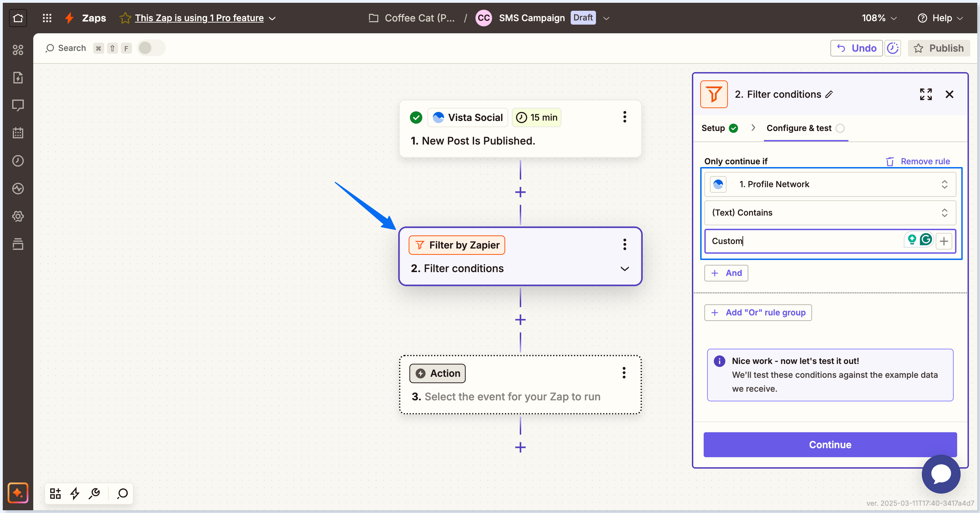Click the Publish button
This screenshot has width=980, height=513.
coord(938,48)
